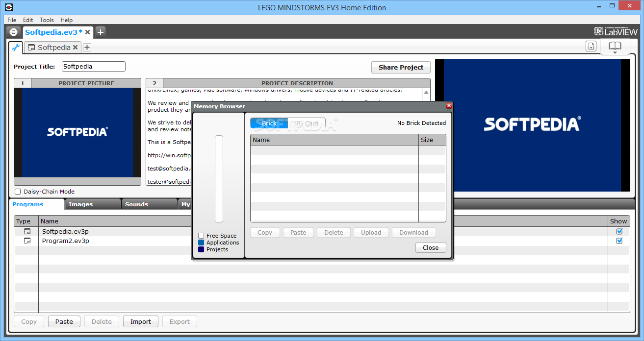Close the Softpedia program tab

click(x=76, y=48)
